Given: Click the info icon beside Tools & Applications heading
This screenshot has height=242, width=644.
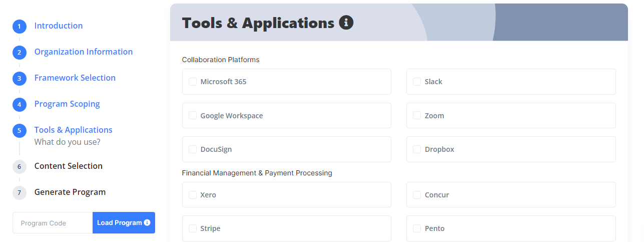Looking at the screenshot, I should tap(346, 23).
